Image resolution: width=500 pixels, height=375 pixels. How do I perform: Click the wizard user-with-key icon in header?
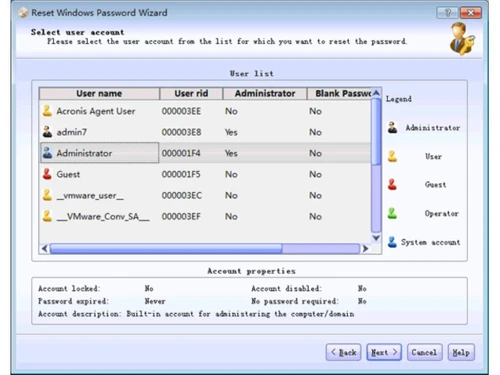coord(463,39)
